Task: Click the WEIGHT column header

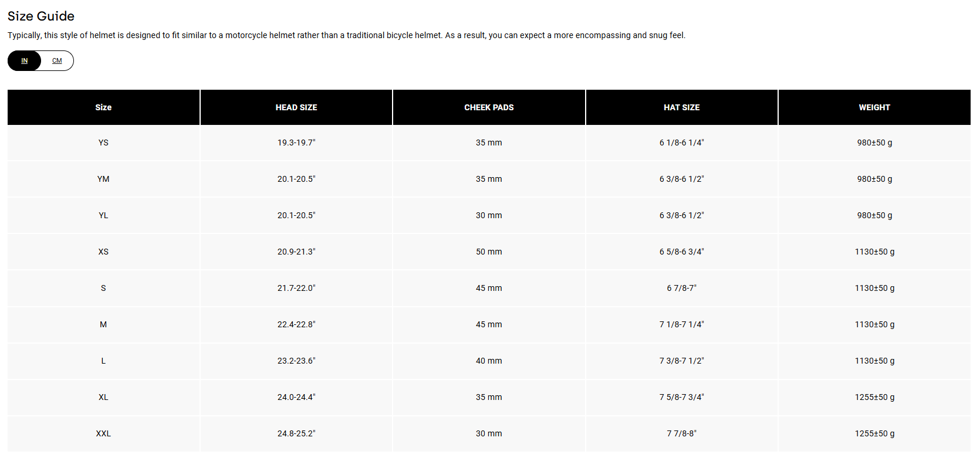Action: pos(874,107)
